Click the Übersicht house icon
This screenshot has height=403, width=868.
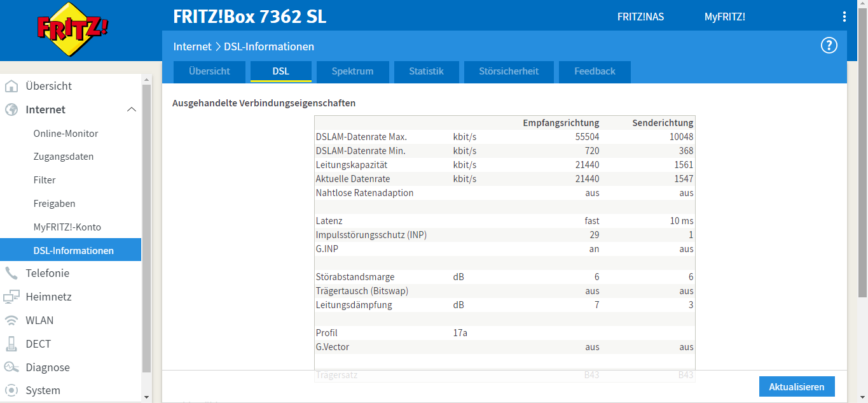pyautogui.click(x=11, y=86)
